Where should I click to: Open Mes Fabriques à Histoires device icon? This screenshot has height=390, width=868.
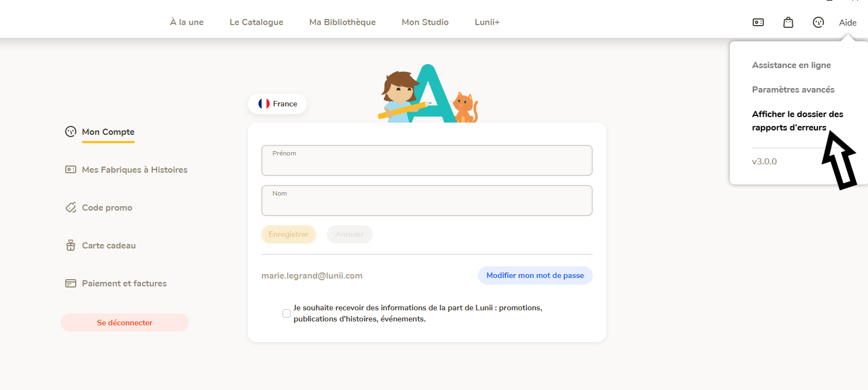(x=71, y=169)
